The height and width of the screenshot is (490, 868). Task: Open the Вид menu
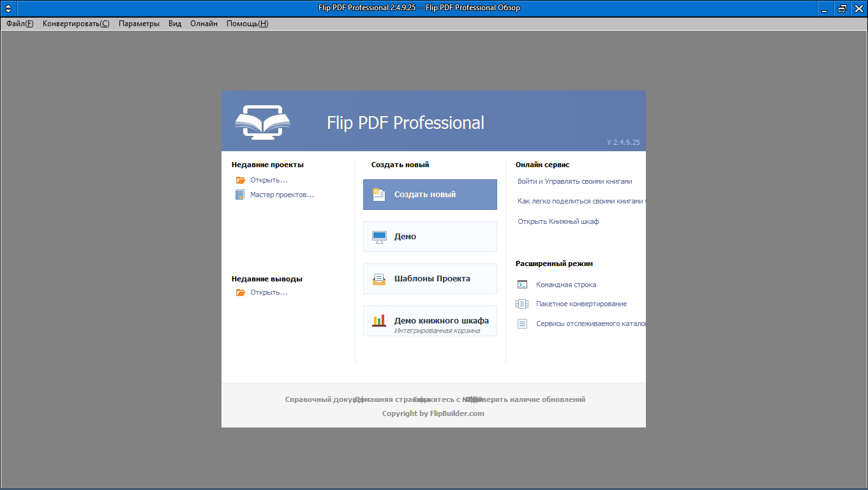click(x=175, y=24)
